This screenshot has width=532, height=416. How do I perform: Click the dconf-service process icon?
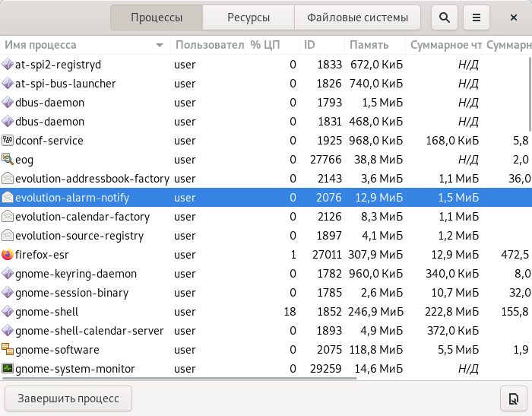[x=8, y=141]
